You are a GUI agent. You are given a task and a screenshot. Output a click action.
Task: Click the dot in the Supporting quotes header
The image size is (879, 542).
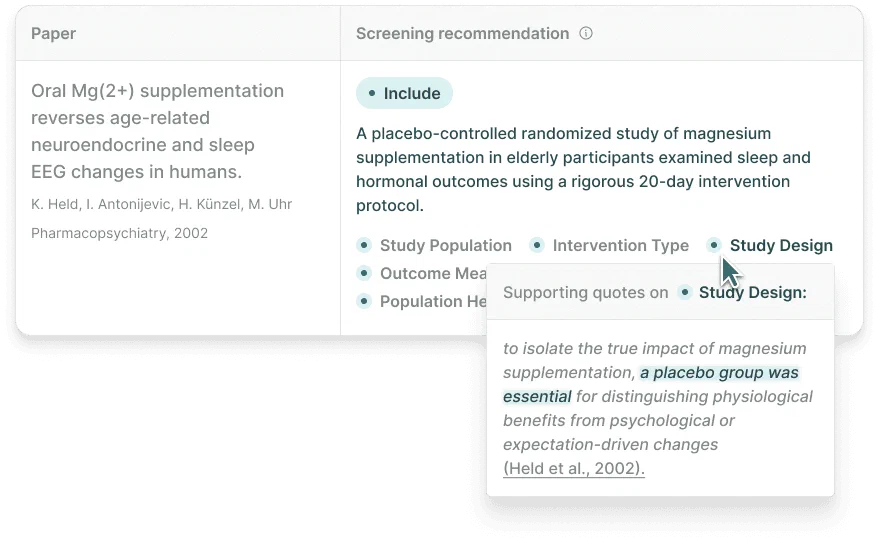coord(684,292)
